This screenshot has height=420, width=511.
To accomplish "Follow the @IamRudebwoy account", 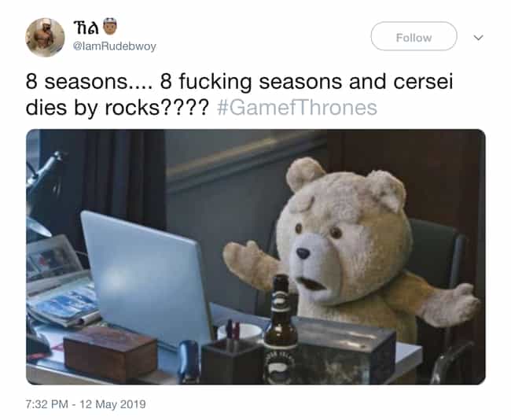I will [x=414, y=36].
